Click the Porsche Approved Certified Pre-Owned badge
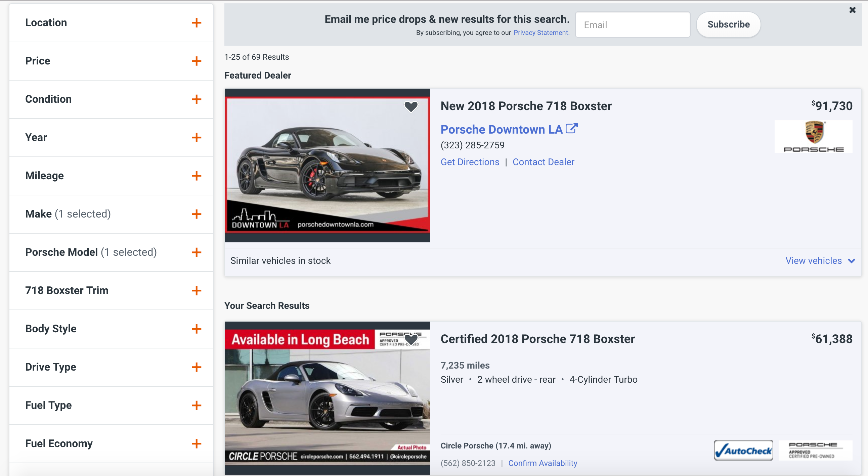868x476 pixels. coord(816,450)
